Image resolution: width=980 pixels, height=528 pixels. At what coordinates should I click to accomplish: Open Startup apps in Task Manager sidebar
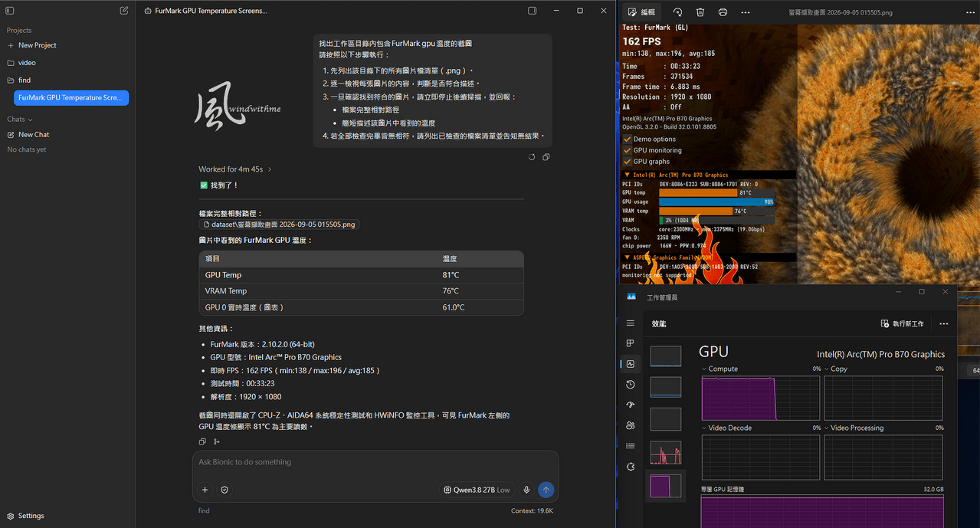pos(631,405)
